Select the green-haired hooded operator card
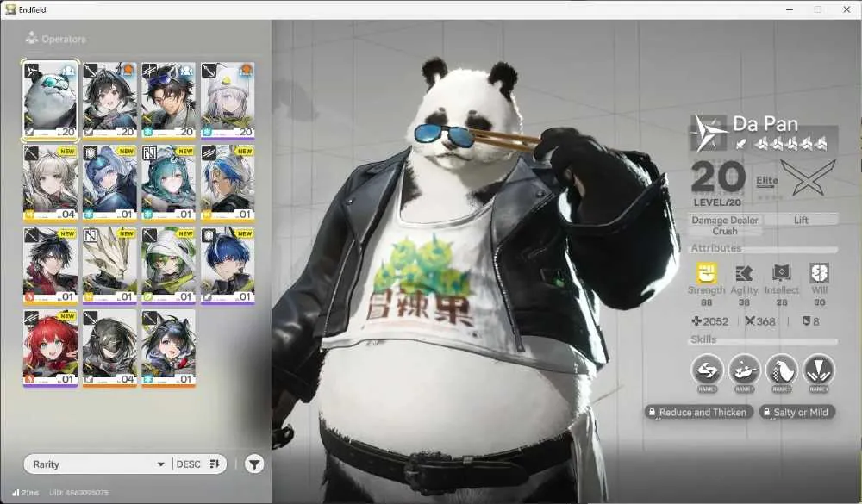The width and height of the screenshot is (862, 504). tap(168, 266)
